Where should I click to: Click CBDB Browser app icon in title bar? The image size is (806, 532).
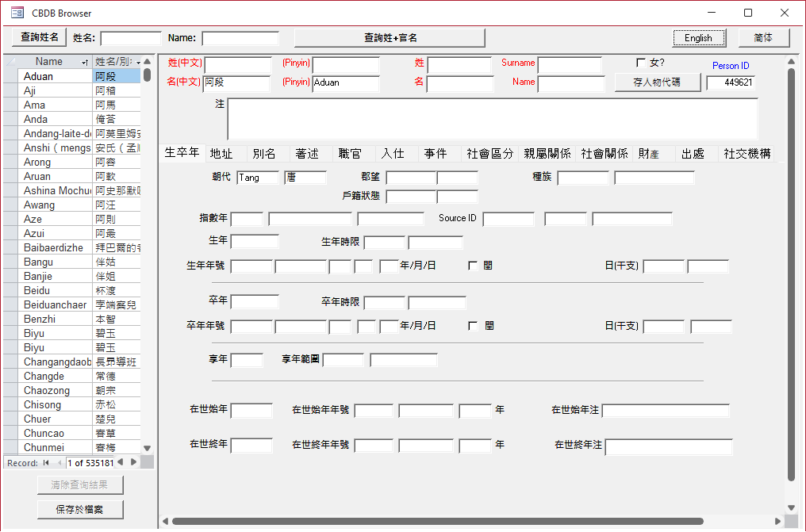(x=17, y=13)
